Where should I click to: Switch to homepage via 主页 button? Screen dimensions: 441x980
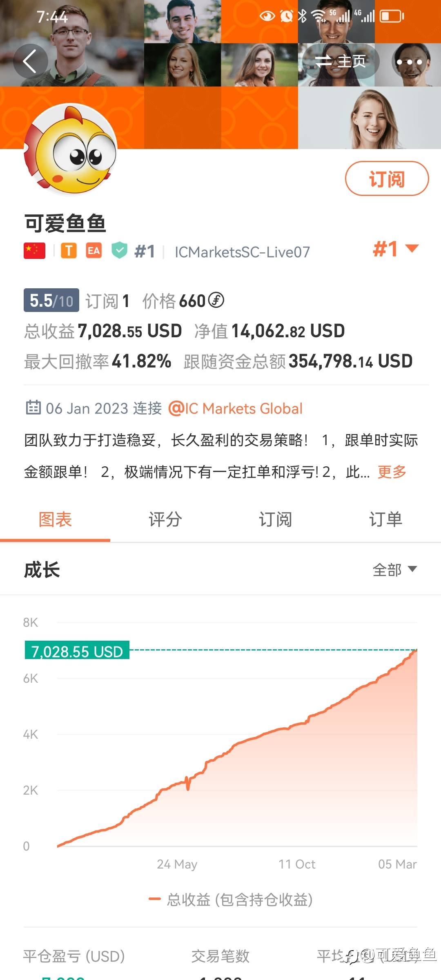(x=341, y=62)
